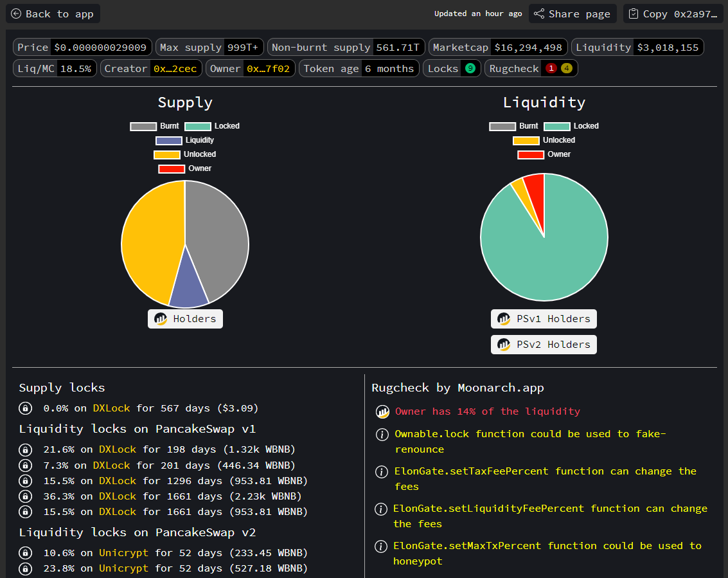The height and width of the screenshot is (578, 728).
Task: Open owner address 0x…7f02 link
Action: pos(269,69)
